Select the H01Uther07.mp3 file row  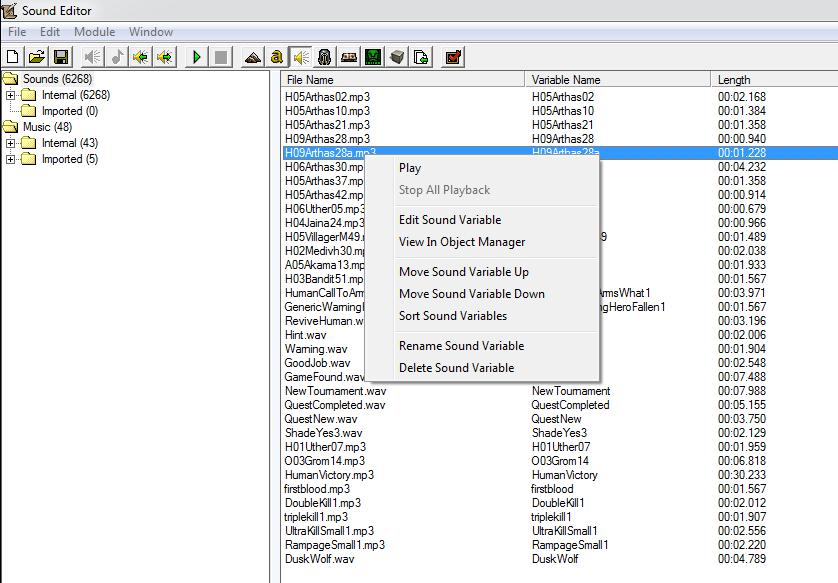560,447
